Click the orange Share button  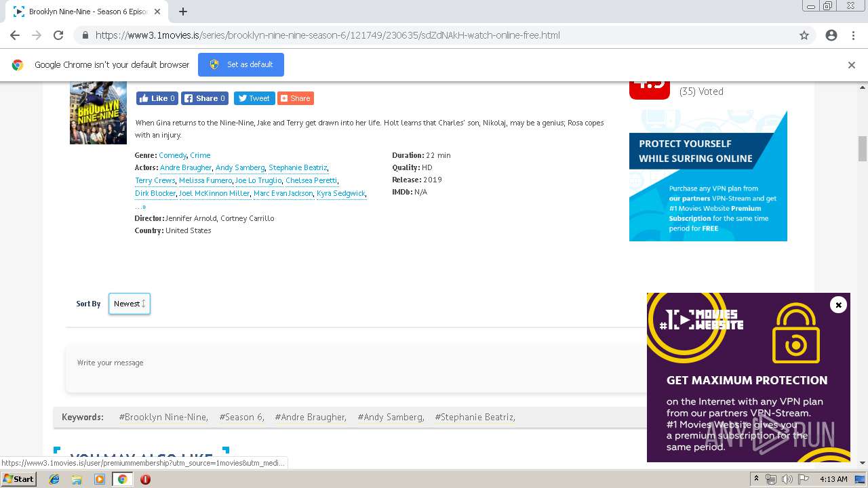click(x=295, y=98)
